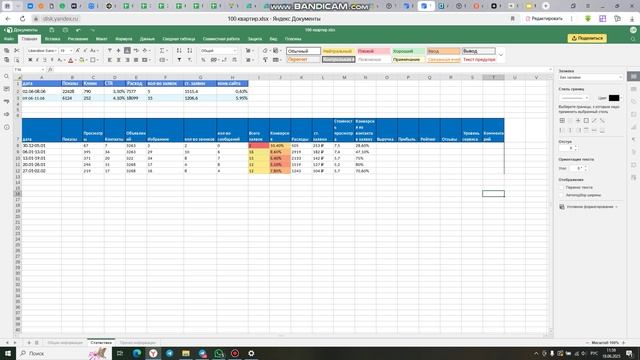640x360 pixels.
Task: Click the Sum sigma icon
Action: [162, 51]
